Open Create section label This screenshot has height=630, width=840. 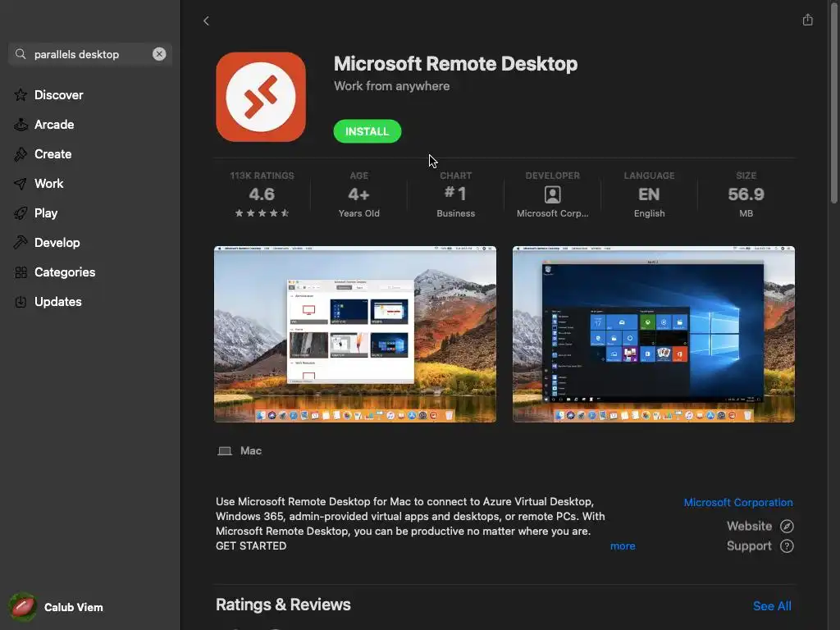coord(53,154)
